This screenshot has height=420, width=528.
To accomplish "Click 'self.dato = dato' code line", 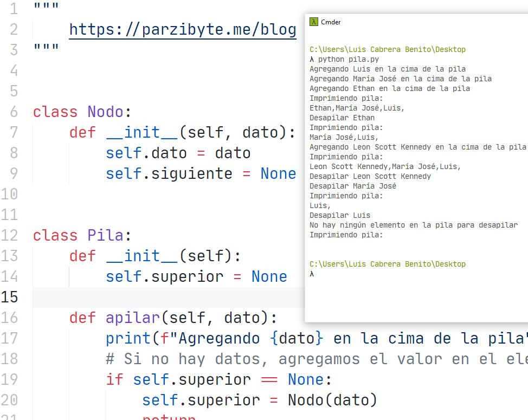I will [x=178, y=153].
